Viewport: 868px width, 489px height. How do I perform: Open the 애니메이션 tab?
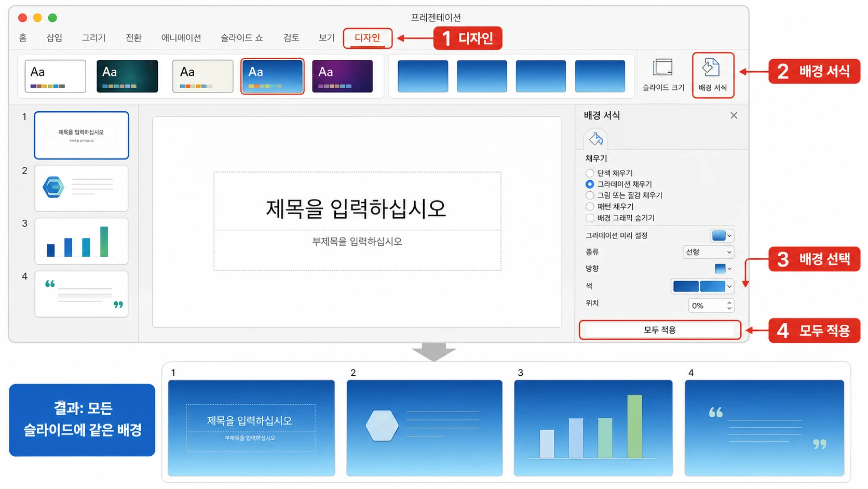point(181,38)
